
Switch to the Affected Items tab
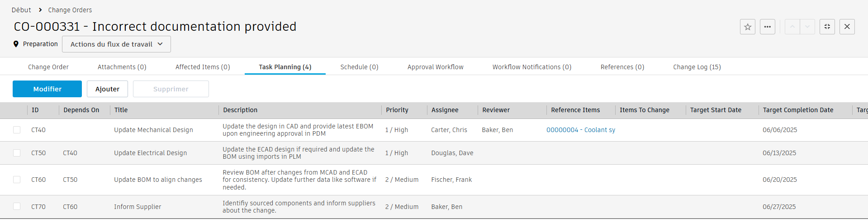[203, 67]
